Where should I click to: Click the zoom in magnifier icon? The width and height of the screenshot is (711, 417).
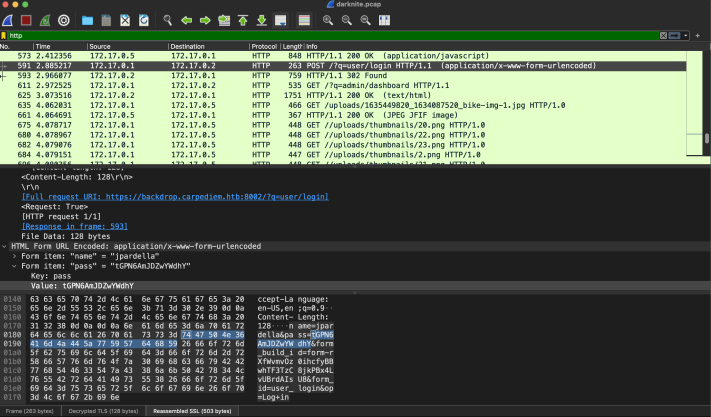[328, 19]
